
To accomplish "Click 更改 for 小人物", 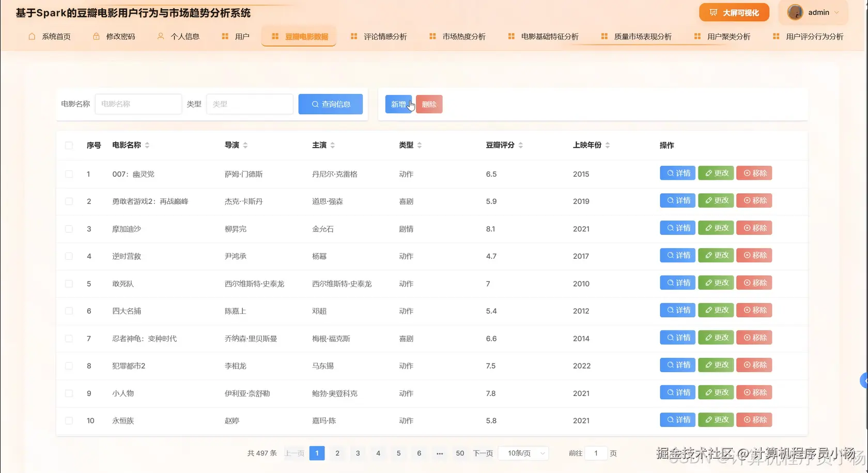I will 716,392.
